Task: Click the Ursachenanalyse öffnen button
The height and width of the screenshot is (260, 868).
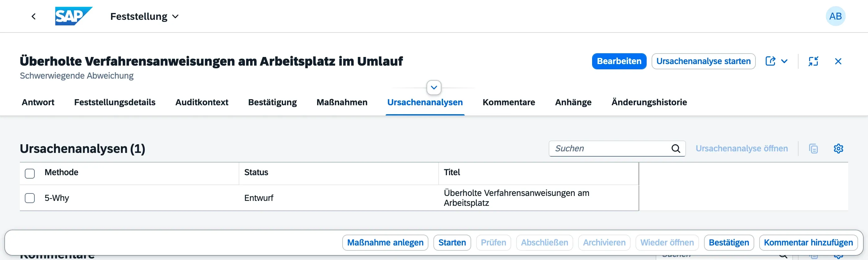Action: tap(742, 148)
